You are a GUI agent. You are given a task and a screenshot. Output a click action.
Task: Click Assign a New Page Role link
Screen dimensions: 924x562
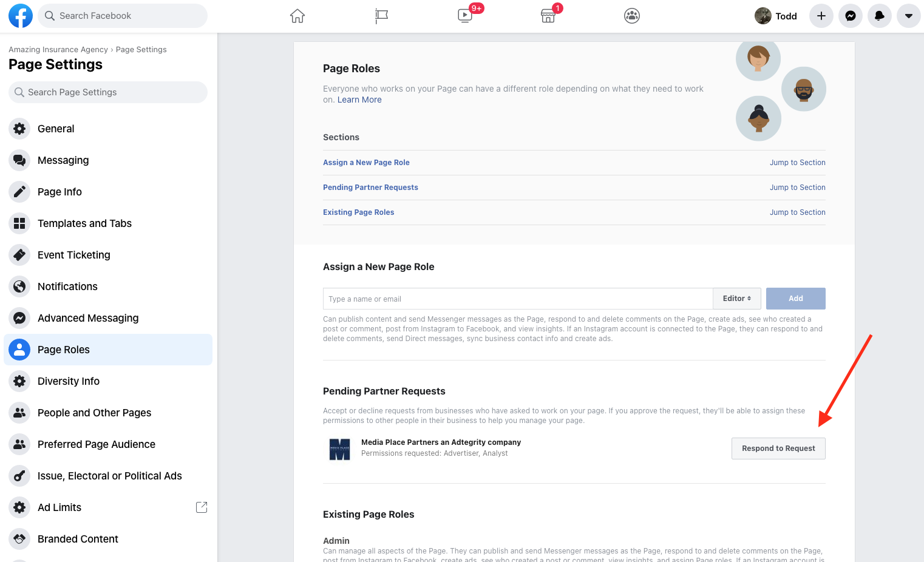tap(366, 163)
